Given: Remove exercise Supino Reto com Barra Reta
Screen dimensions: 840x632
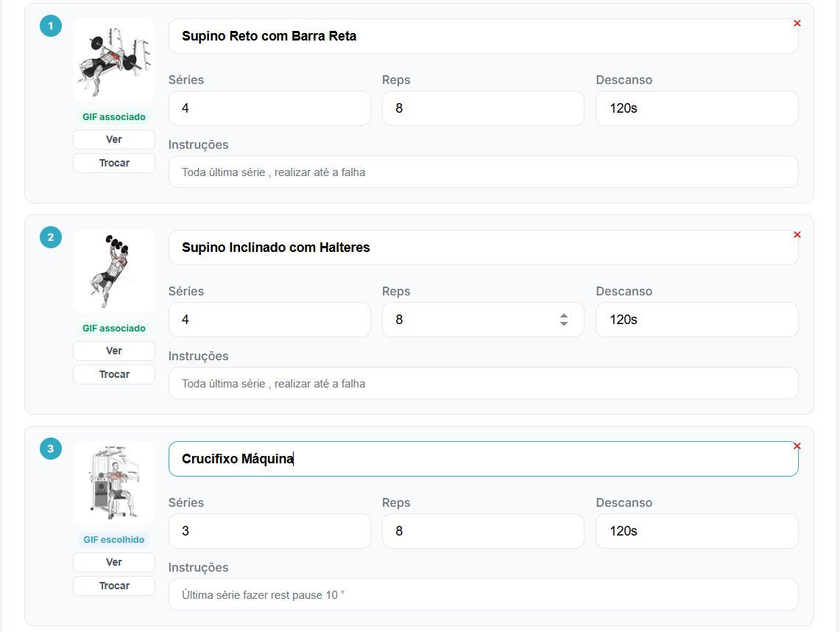Looking at the screenshot, I should 797,24.
